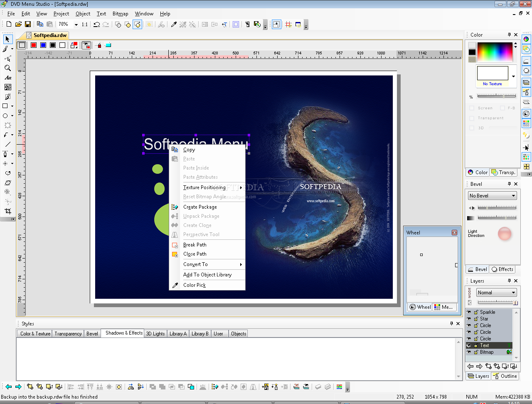Toggle visibility of the Sparkle layer
Image resolution: width=532 pixels, height=404 pixels.
469,312
